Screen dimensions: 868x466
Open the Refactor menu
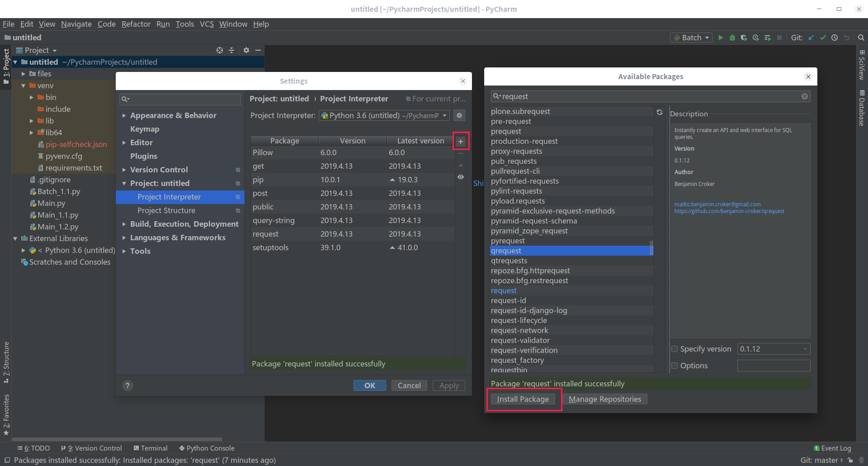point(136,24)
